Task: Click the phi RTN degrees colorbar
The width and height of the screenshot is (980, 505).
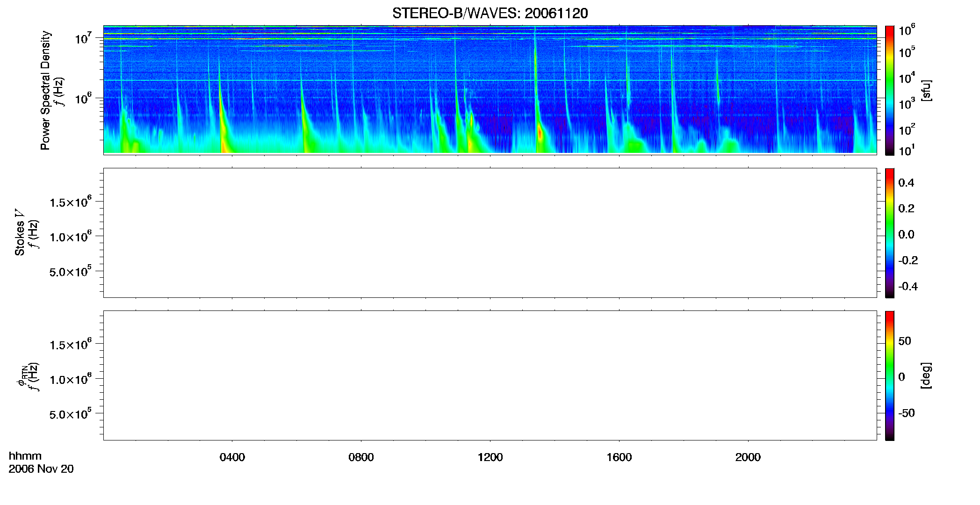Action: (890, 375)
